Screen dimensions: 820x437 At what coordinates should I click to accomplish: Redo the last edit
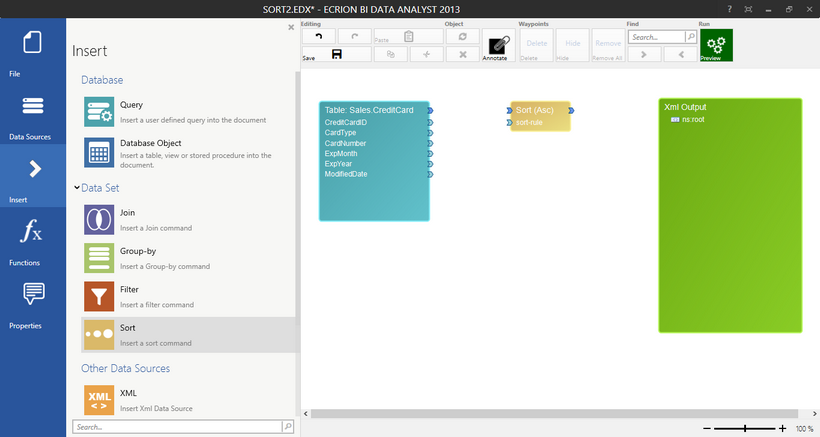(355, 36)
